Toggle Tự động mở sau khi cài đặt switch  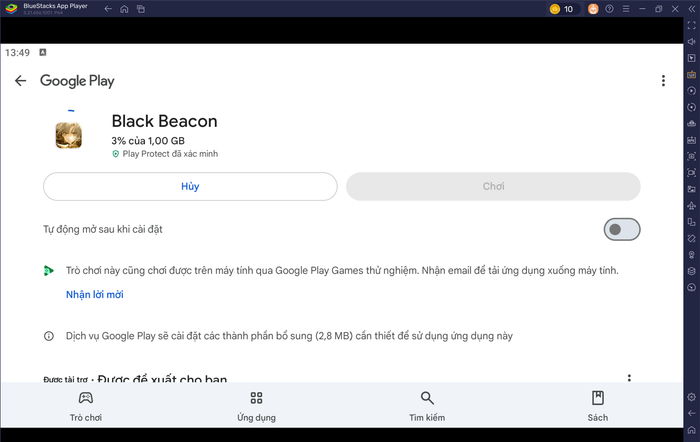coord(622,229)
